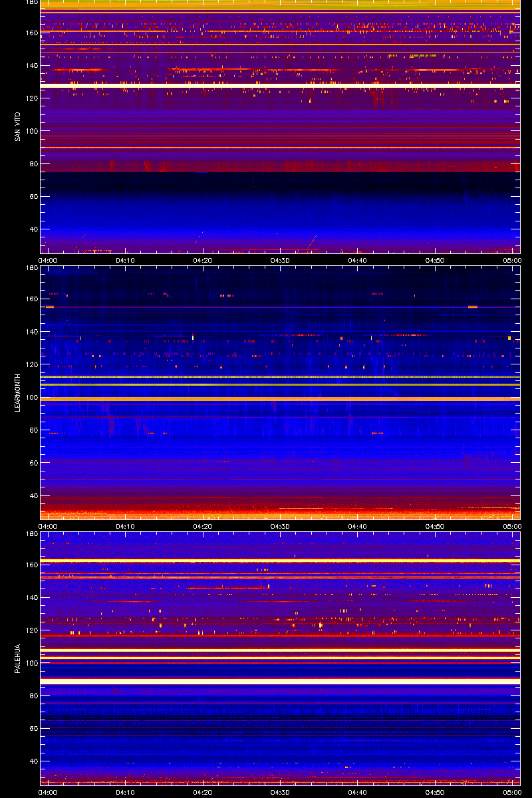Image resolution: width=532 pixels, height=798 pixels.
Task: Select the 05:00 time label under San Vito panel
Action: (511, 260)
